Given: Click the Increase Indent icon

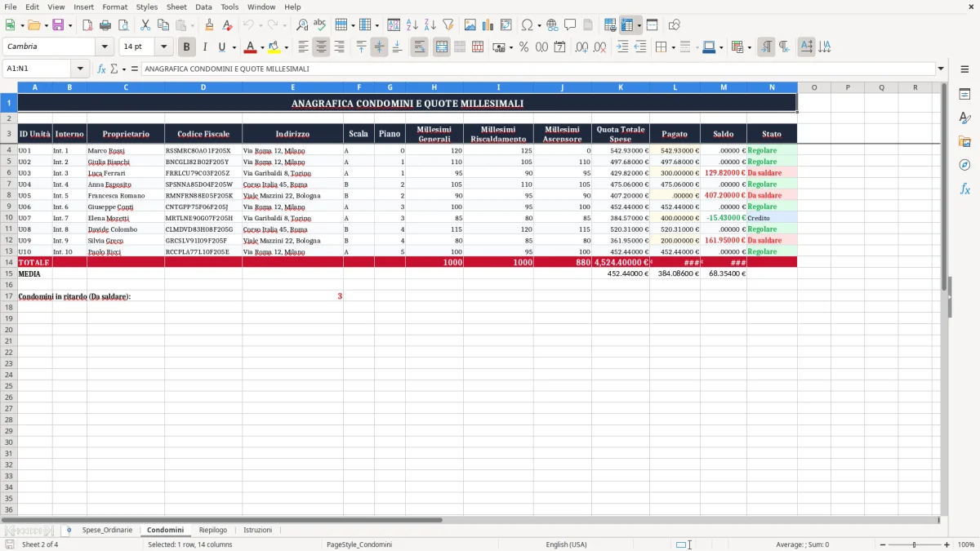Looking at the screenshot, I should point(622,47).
